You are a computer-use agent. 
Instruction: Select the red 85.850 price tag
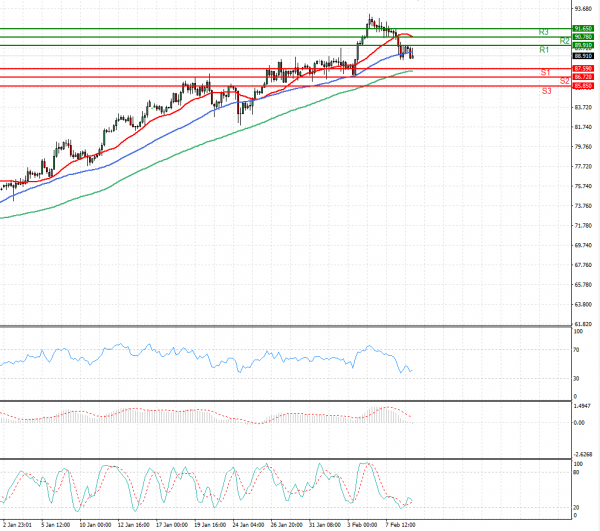[583, 86]
